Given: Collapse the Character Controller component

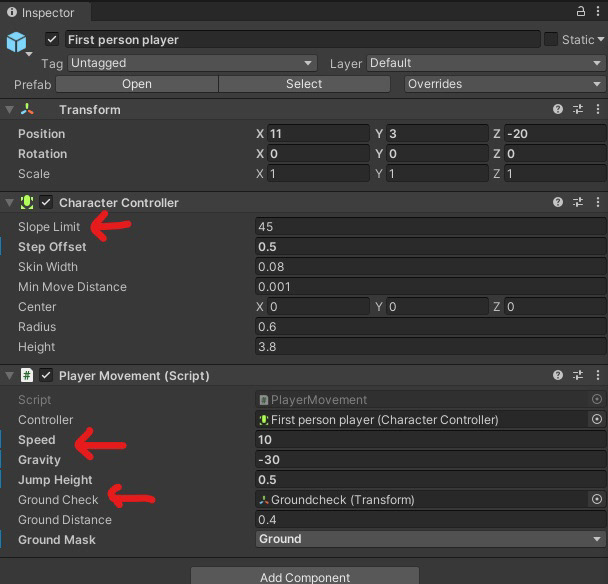Looking at the screenshot, I should point(10,202).
